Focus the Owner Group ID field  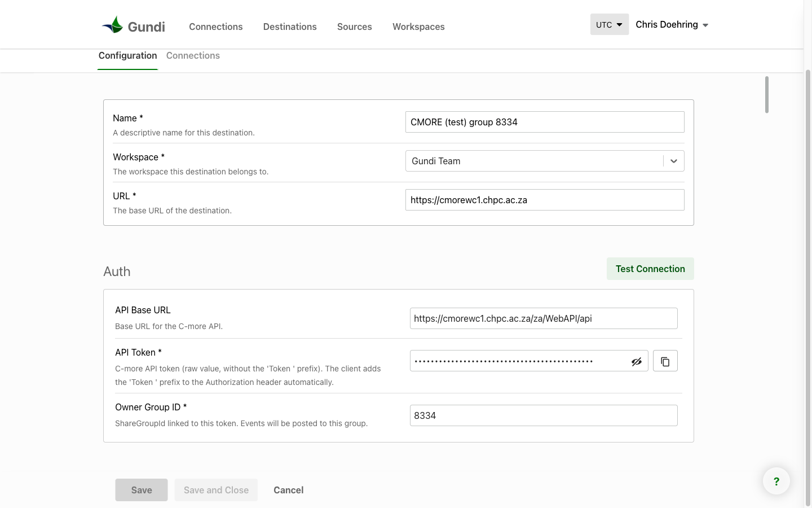pyautogui.click(x=544, y=415)
